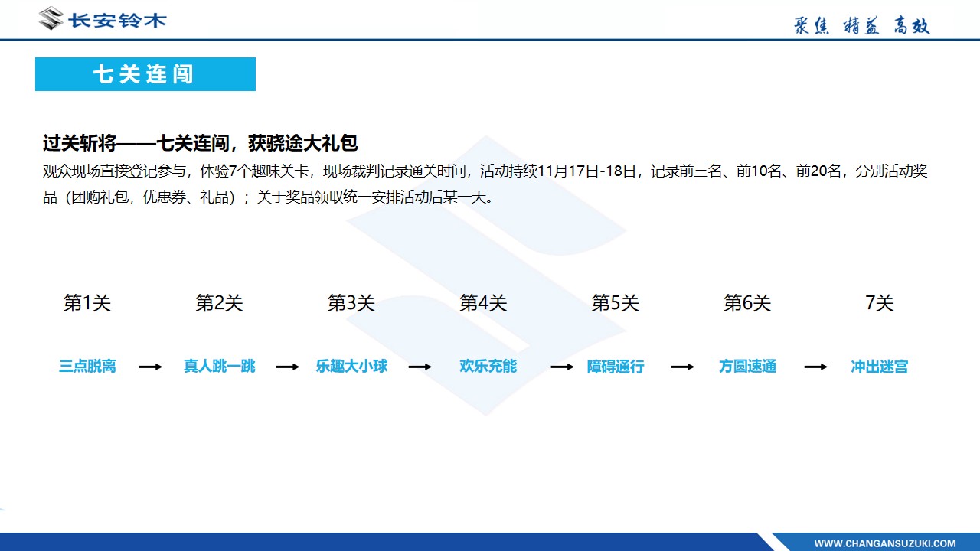The width and height of the screenshot is (980, 551).
Task: Click the 长安铃木 brand name text
Action: [x=117, y=20]
